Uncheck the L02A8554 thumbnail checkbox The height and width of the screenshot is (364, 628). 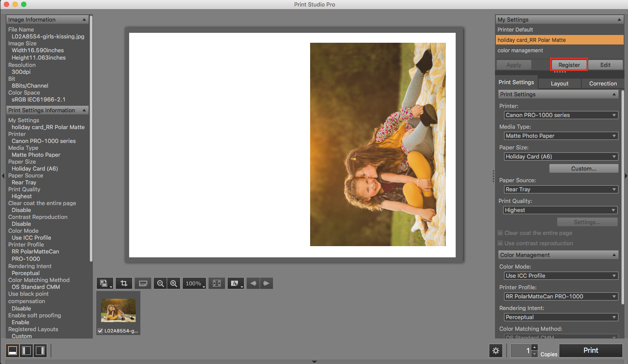(100, 331)
